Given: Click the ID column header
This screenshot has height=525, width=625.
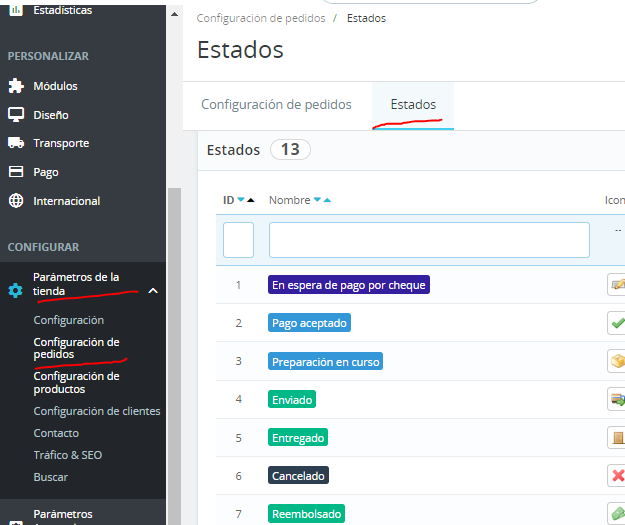Looking at the screenshot, I should pos(228,200).
